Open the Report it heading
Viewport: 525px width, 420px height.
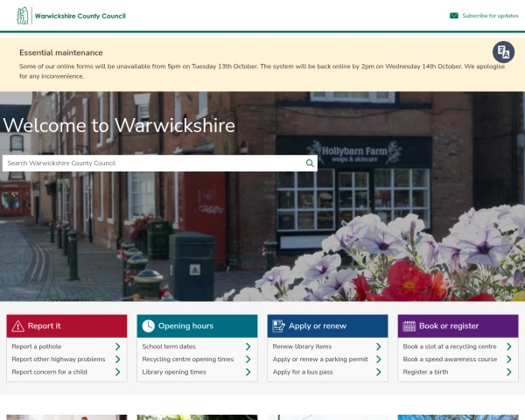pyautogui.click(x=45, y=325)
